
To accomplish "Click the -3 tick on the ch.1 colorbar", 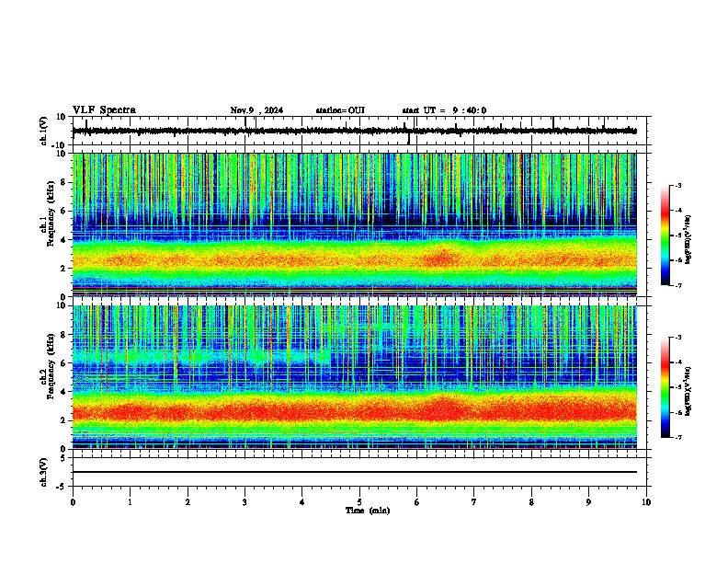I will (x=678, y=186).
